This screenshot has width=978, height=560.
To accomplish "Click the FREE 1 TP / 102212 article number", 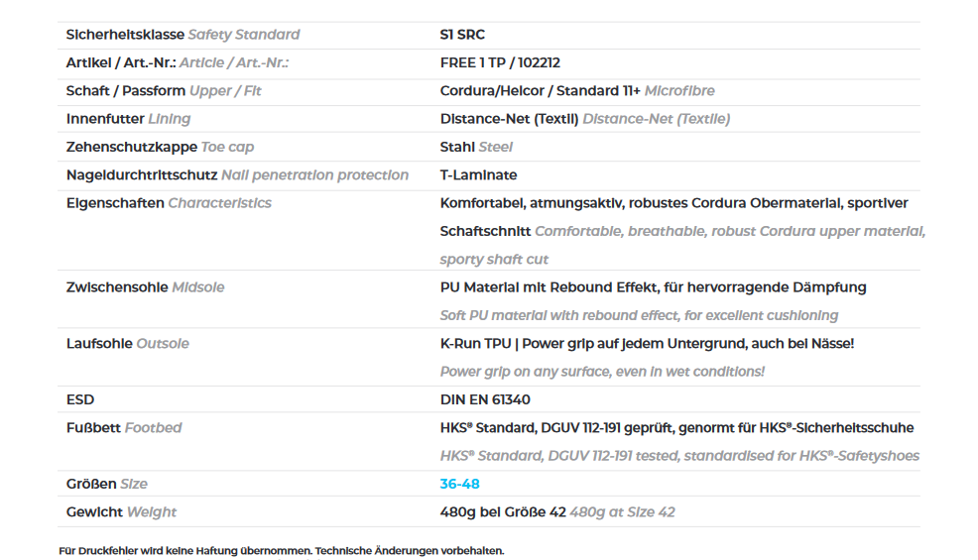I will coord(500,63).
